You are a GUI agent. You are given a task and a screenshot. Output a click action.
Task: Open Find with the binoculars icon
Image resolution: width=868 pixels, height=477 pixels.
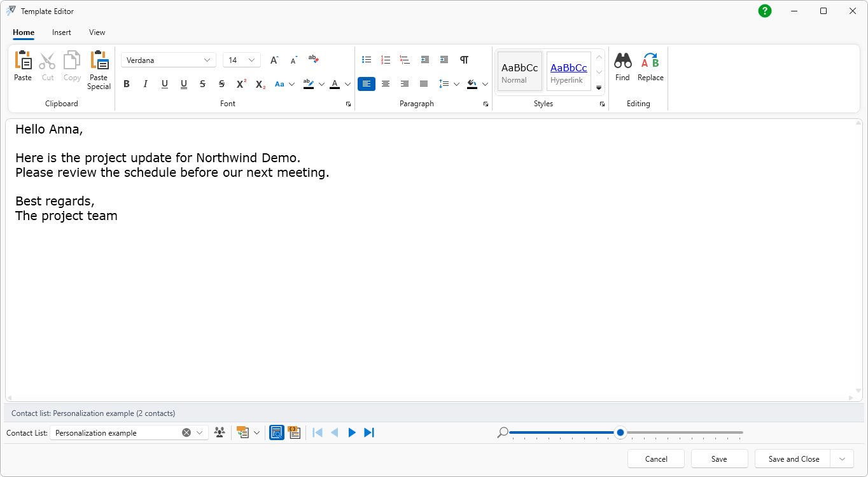[622, 60]
